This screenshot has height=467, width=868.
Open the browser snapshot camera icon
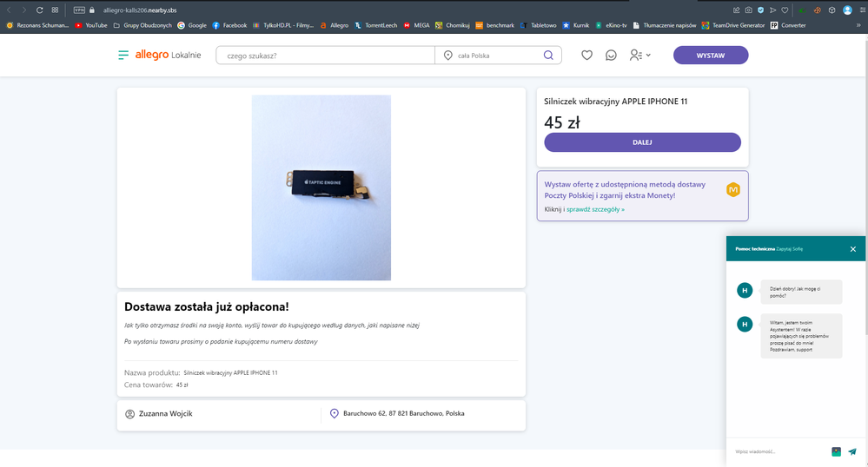coord(748,10)
